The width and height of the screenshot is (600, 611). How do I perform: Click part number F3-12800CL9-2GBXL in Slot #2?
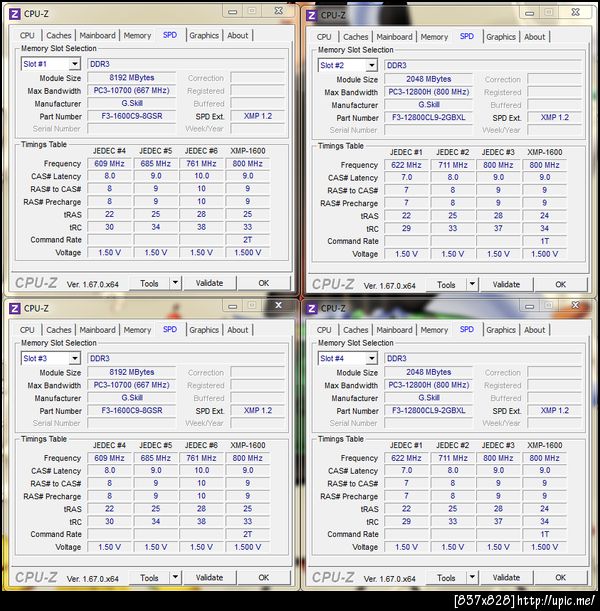coord(429,118)
